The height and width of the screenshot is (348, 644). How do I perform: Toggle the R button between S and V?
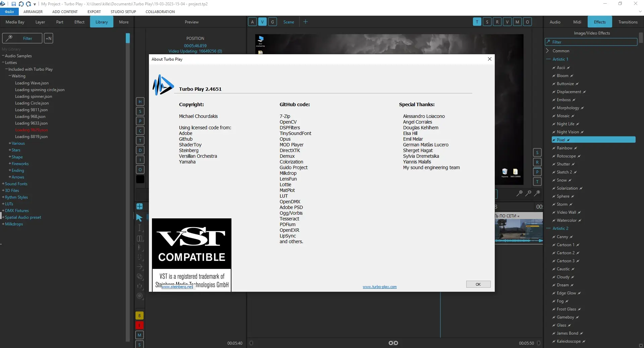click(x=497, y=22)
